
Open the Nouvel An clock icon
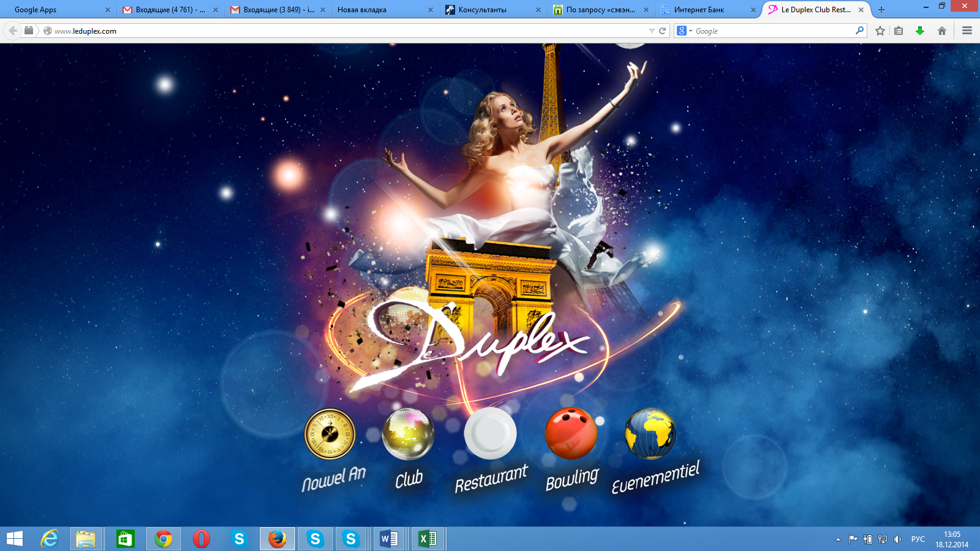[x=330, y=434]
